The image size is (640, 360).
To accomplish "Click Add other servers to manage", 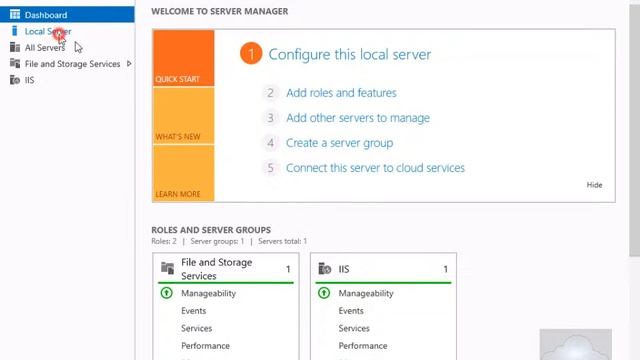I will 358,118.
